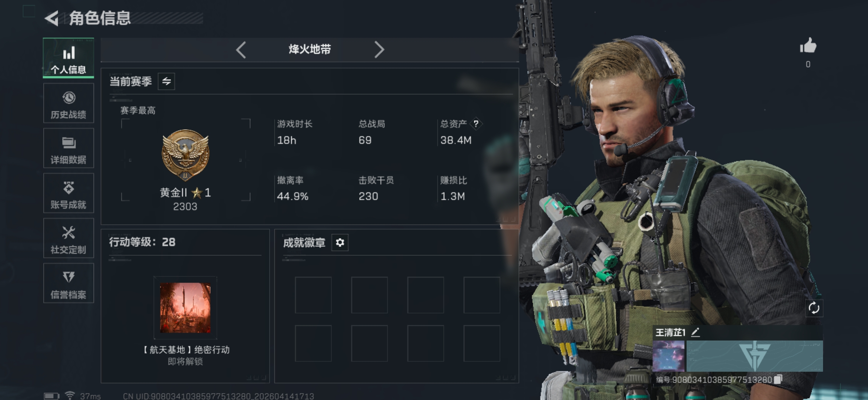This screenshot has height=400, width=868.
Task: Give a thumbs-up like to this profile
Action: [808, 46]
